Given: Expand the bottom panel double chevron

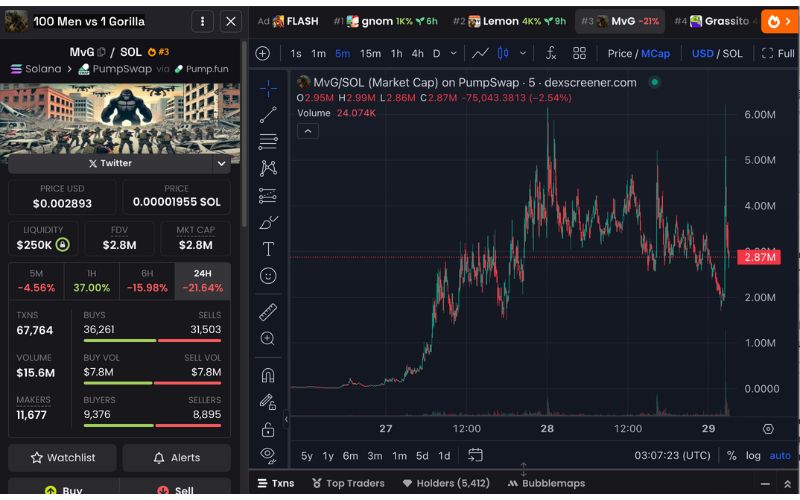Looking at the screenshot, I should [787, 484].
